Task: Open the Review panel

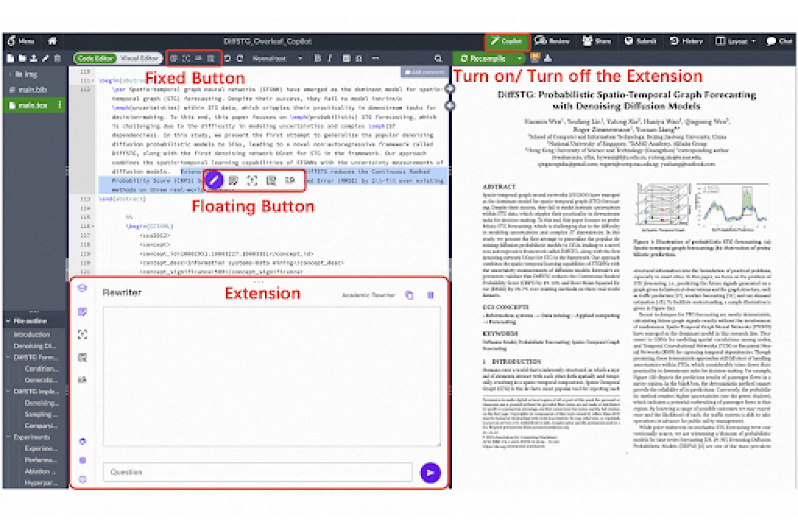Action: point(552,41)
